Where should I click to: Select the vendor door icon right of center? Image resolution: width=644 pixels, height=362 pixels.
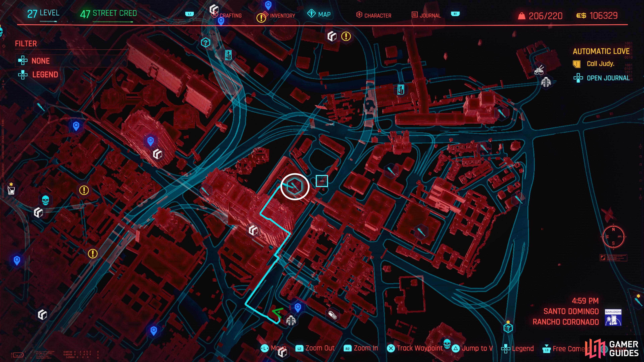(401, 89)
